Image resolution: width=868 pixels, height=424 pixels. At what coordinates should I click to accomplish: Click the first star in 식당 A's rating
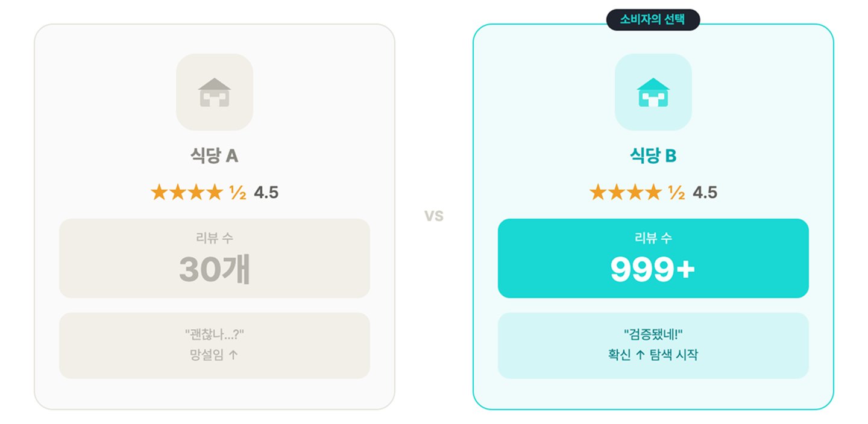pyautogui.click(x=159, y=193)
